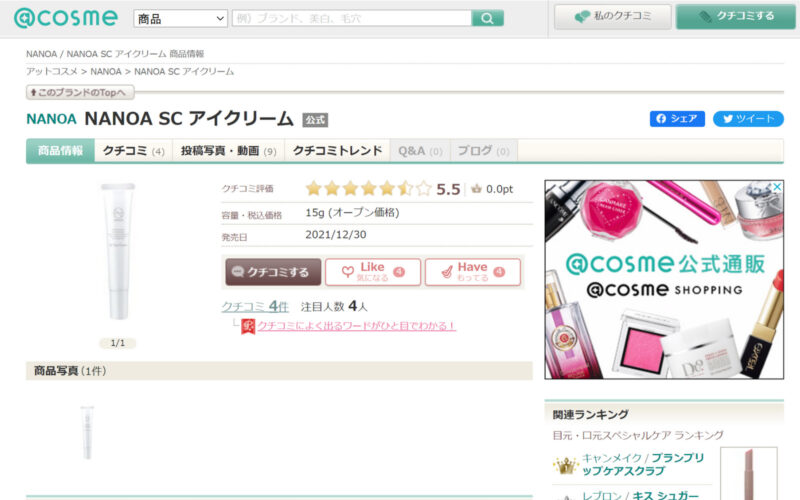Screen dimensions: 800x500
Task: Click the 5.5 rating score
Action: pos(448,189)
